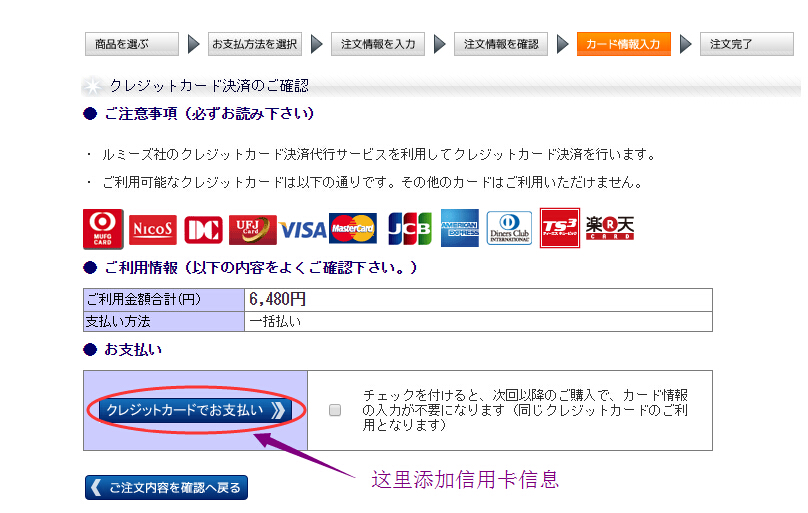
Task: Click the American Express logo
Action: 460,229
